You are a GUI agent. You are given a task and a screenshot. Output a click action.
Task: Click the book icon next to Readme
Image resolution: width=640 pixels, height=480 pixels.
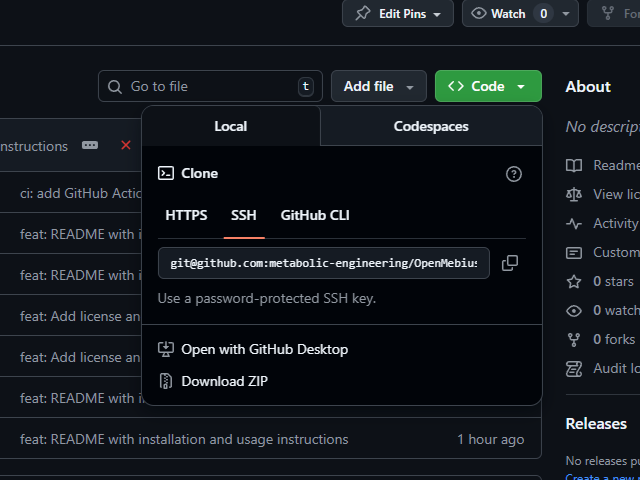pyautogui.click(x=574, y=165)
